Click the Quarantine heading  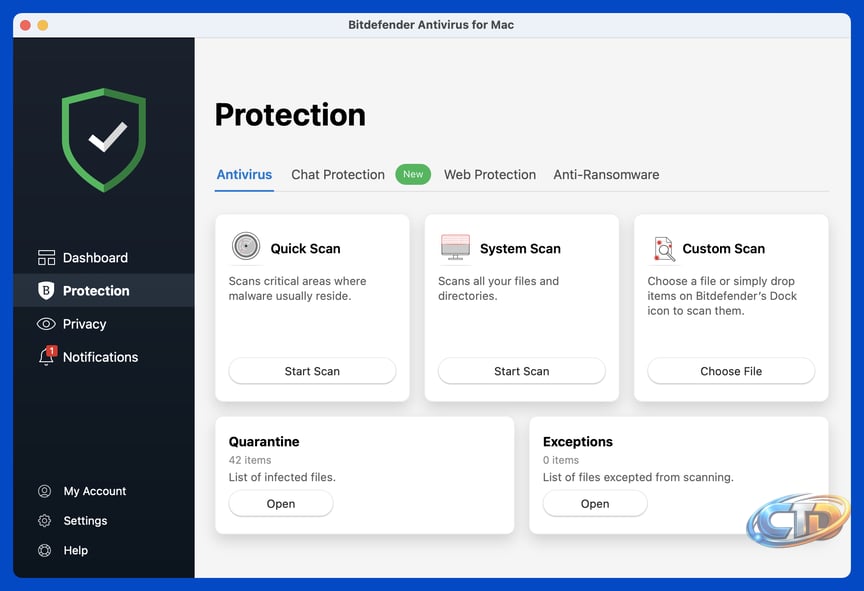pos(264,442)
